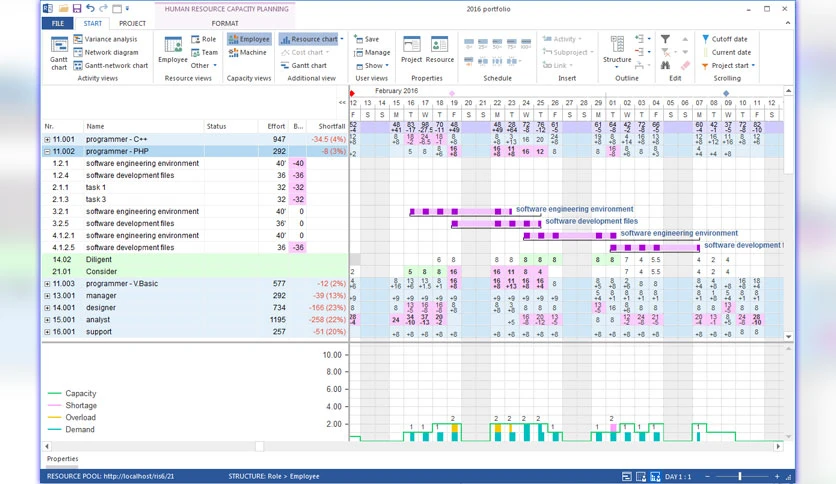Select the task 3 row
836x484 pixels.
[x=195, y=199]
